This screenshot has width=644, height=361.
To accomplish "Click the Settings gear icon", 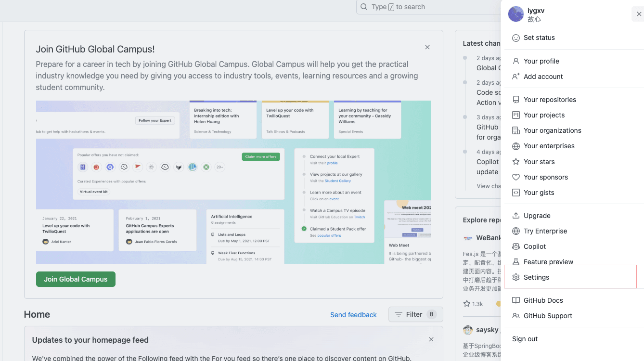I will (x=516, y=277).
